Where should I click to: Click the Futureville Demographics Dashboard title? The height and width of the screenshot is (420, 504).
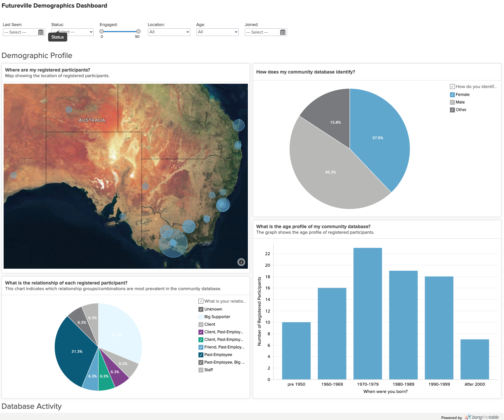coord(54,6)
